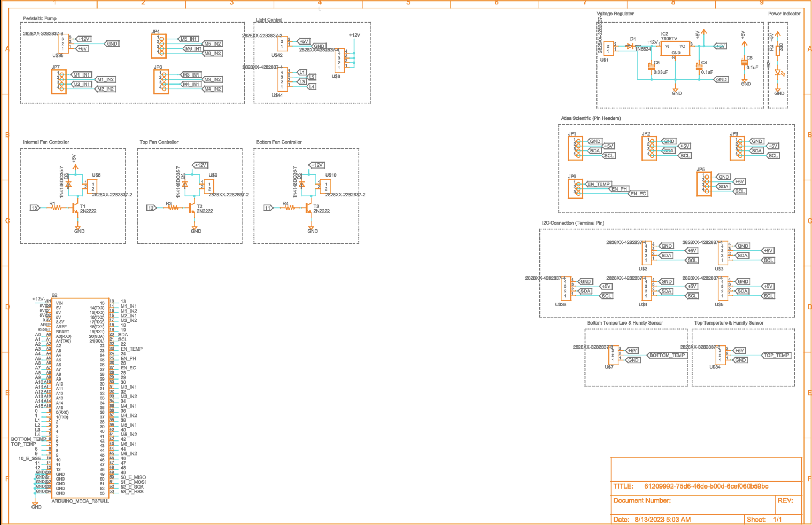812x525 pixels.
Task: Select the TOP_TEMP net tag near U$34
Action: pyautogui.click(x=776, y=355)
